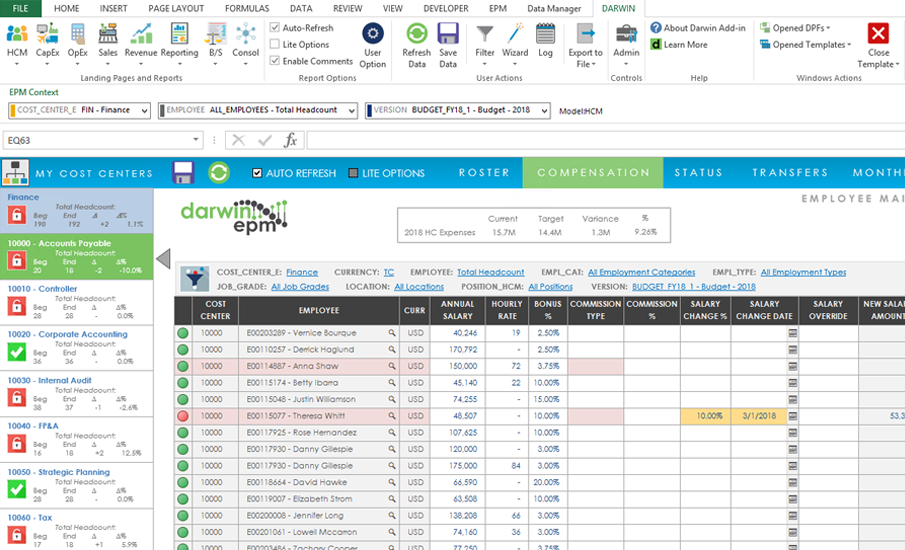Click the filter funnel icon beside COST_CENTER_E

pos(195,279)
